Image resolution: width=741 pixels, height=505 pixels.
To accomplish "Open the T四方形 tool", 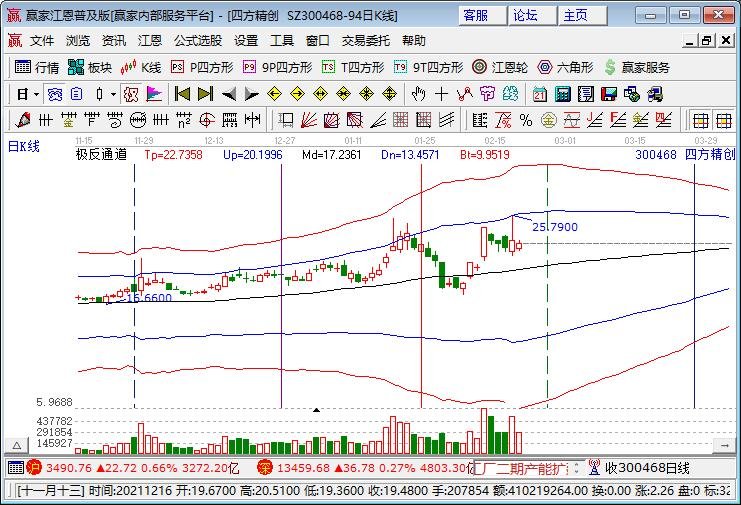I will click(353, 68).
